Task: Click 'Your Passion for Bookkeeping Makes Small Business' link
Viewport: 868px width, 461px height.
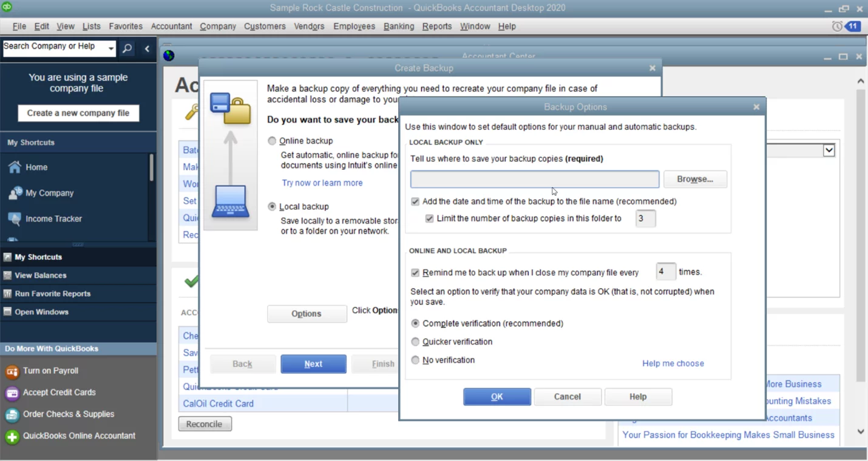Action: 728,435
